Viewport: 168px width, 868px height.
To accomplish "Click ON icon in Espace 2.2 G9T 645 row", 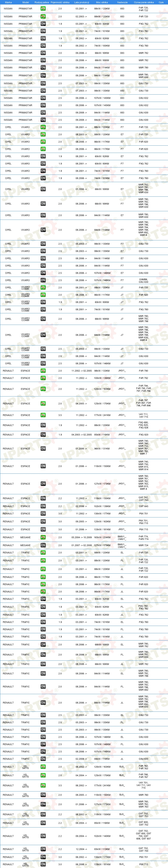I will point(43,506).
